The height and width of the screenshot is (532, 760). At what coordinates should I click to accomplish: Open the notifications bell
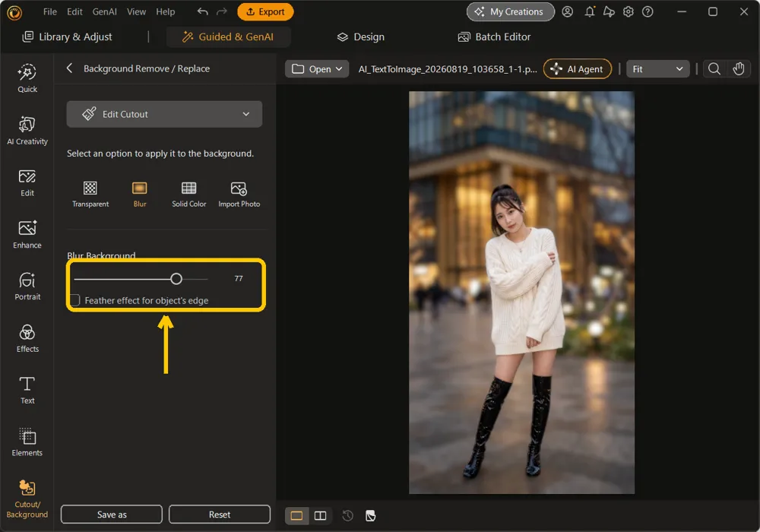coord(590,11)
